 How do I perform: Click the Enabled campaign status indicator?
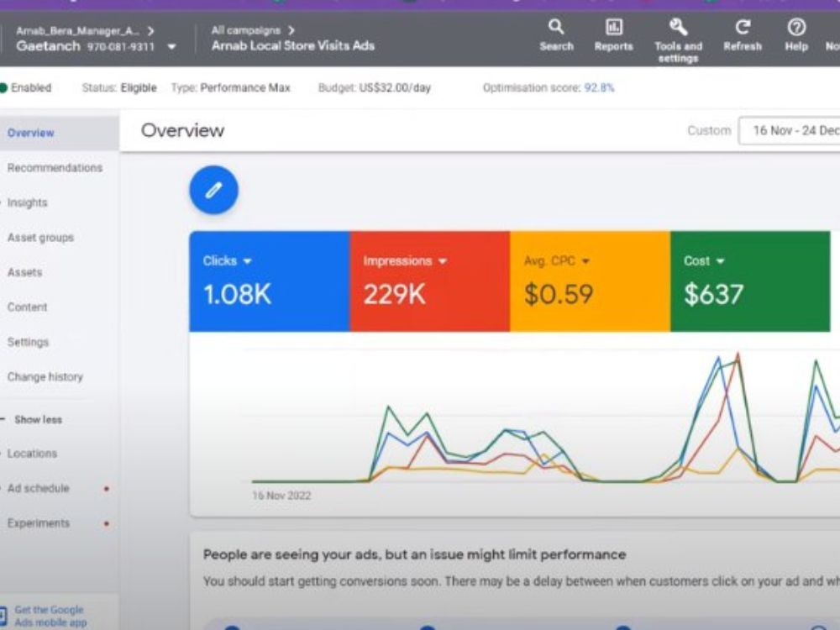coord(26,88)
